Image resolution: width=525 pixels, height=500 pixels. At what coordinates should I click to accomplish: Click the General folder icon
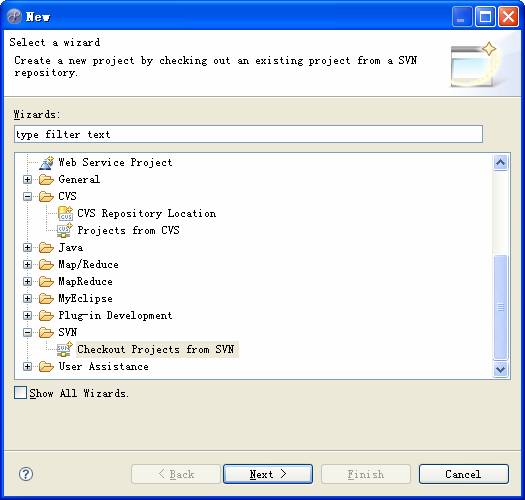coord(46,180)
